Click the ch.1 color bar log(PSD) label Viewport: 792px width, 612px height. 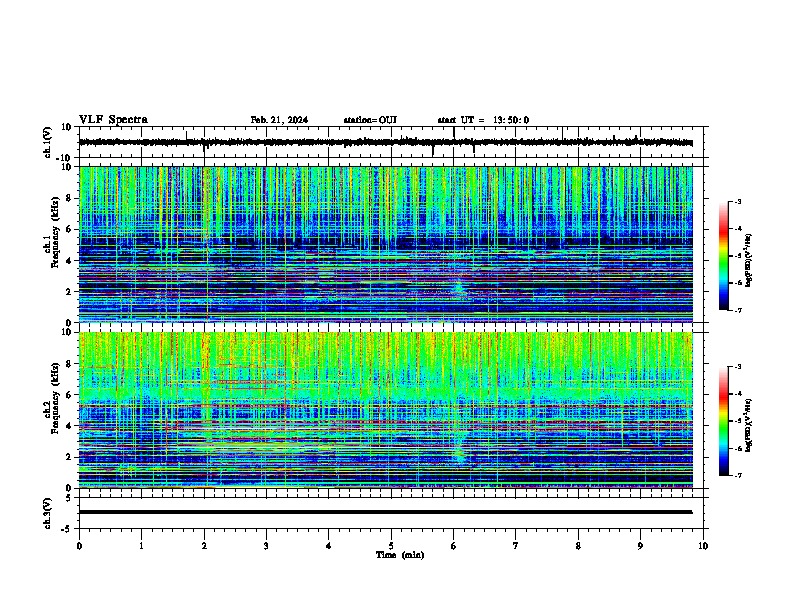(749, 260)
